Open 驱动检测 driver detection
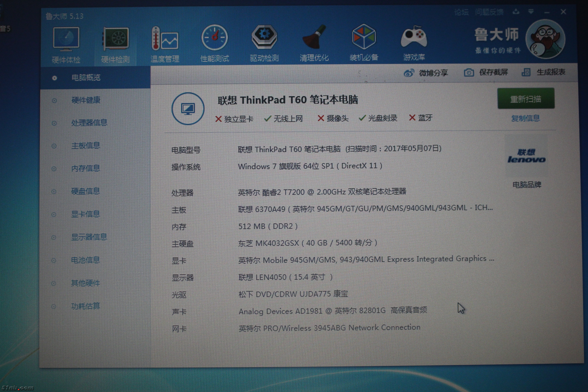Screen dimensions: 588x392 (265, 37)
